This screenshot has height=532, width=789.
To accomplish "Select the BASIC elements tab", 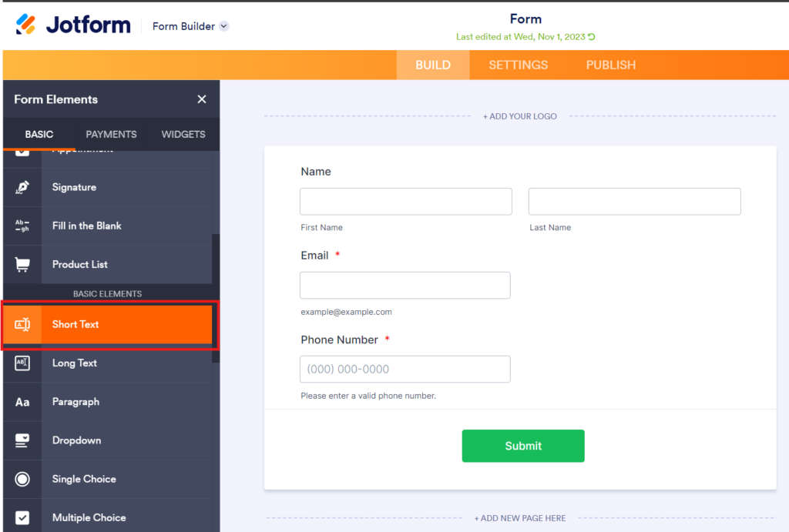I will 39,134.
